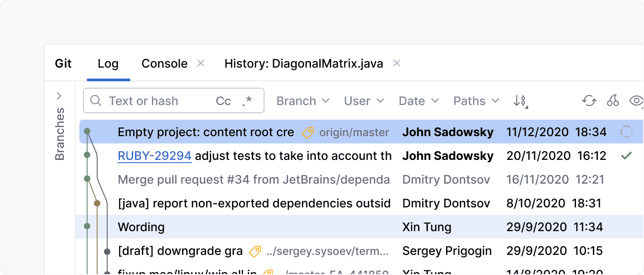Open the Branch filter dropdown
Screen dimensions: 644x275
[x=303, y=101]
